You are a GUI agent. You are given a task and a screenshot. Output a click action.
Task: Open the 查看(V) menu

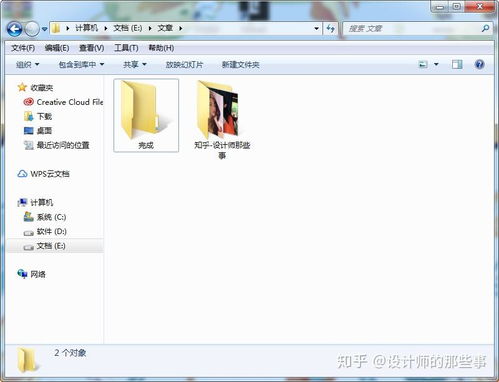point(92,48)
